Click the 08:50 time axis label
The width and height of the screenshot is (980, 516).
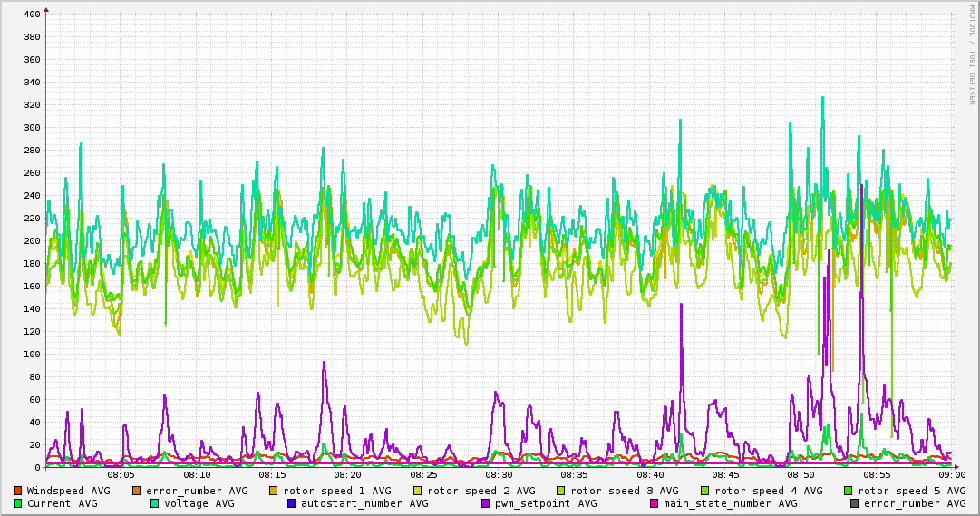coord(801,475)
